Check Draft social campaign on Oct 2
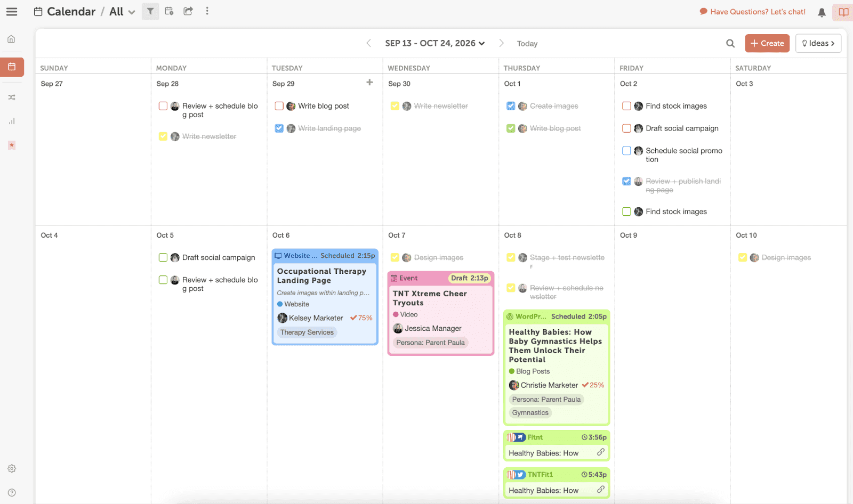The image size is (853, 504). tap(626, 128)
